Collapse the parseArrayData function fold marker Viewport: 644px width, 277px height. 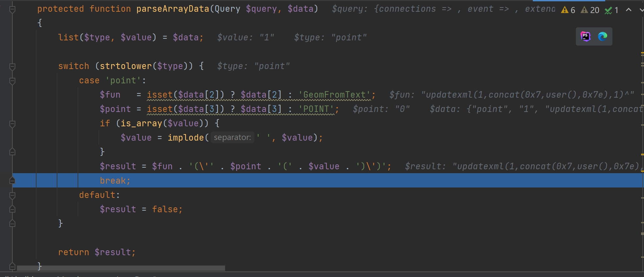tap(12, 9)
